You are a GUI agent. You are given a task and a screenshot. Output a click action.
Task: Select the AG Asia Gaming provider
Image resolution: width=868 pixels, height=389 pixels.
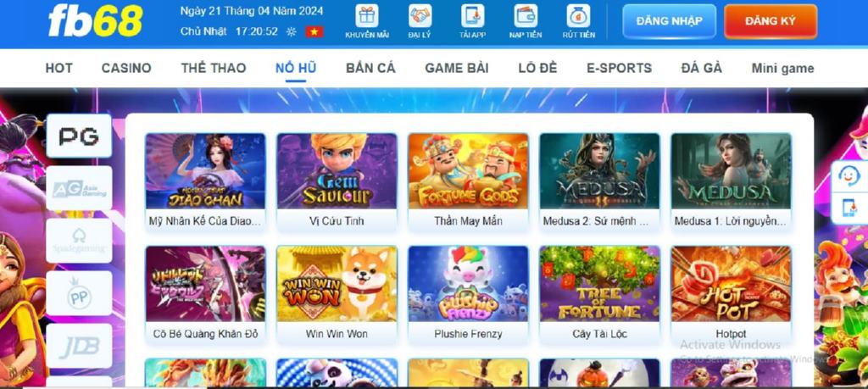coord(79,189)
